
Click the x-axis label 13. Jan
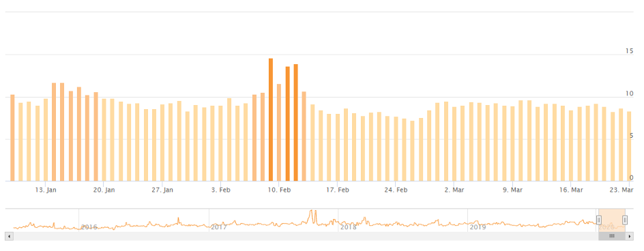(x=46, y=190)
